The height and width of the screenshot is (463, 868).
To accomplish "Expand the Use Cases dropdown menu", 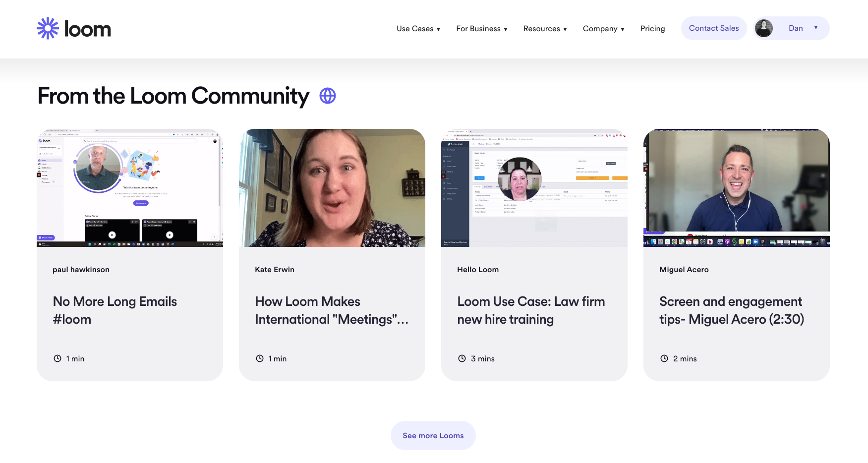I will point(418,29).
